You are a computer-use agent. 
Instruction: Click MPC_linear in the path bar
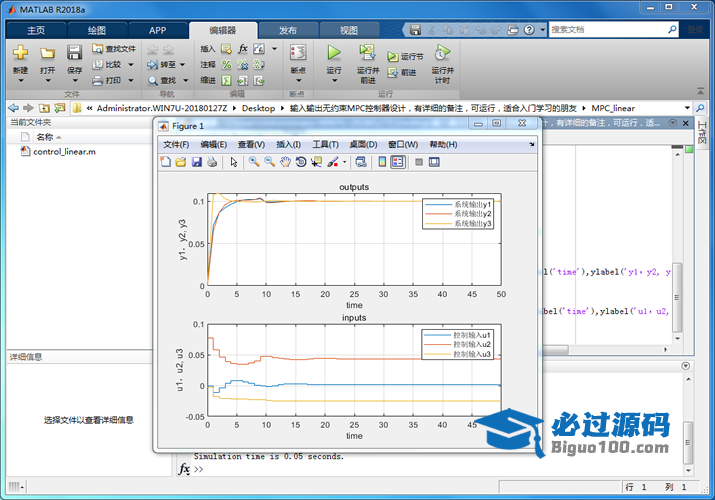pos(613,108)
